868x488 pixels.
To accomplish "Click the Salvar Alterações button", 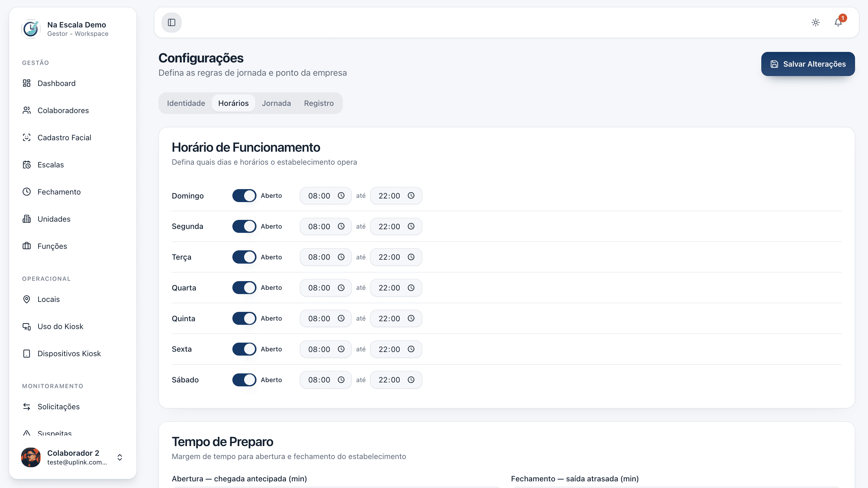I will tap(808, 64).
